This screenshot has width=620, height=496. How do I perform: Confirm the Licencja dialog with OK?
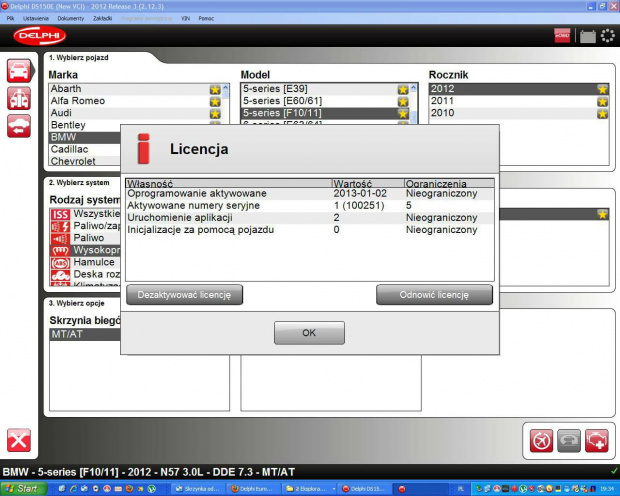[309, 333]
